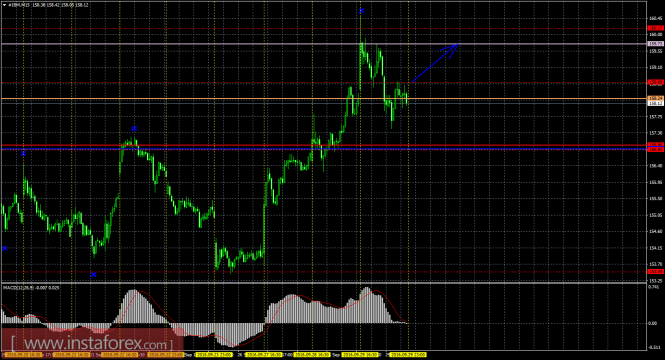Click the chart title symbol text
The width and height of the screenshot is (665, 360).
[x=19, y=5]
